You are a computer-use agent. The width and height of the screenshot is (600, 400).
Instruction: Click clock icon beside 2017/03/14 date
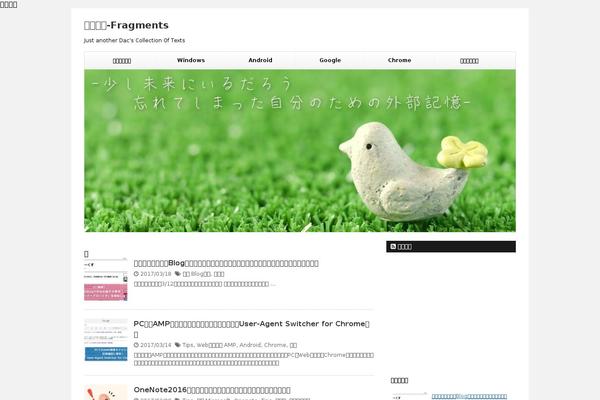point(137,345)
